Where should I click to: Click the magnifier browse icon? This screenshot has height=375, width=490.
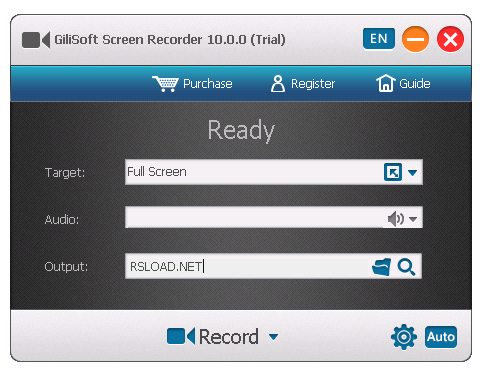point(406,267)
